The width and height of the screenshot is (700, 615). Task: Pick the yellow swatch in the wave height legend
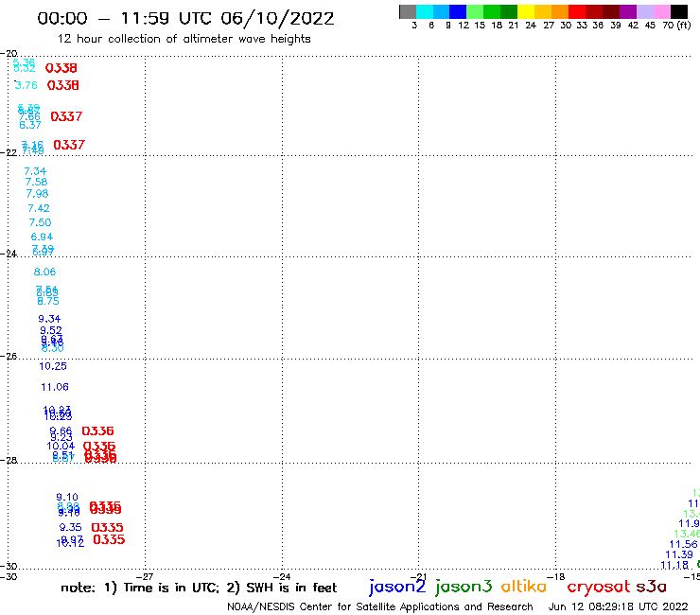526,11
